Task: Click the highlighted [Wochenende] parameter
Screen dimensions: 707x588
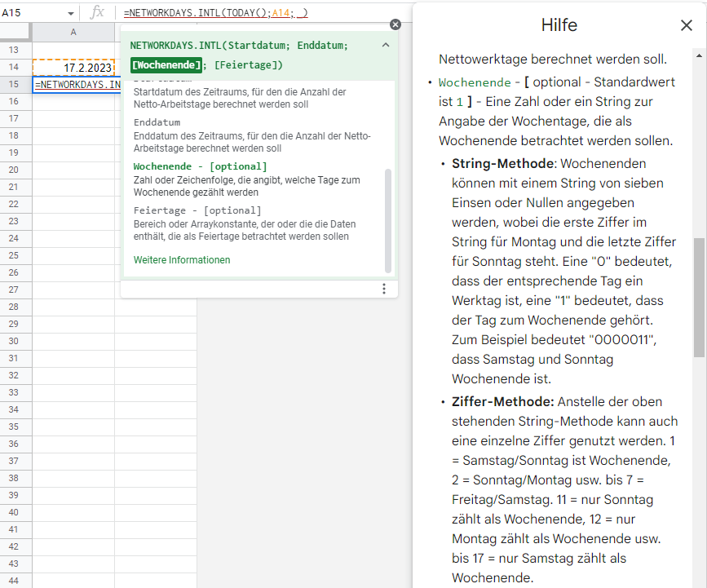Action: click(x=166, y=65)
